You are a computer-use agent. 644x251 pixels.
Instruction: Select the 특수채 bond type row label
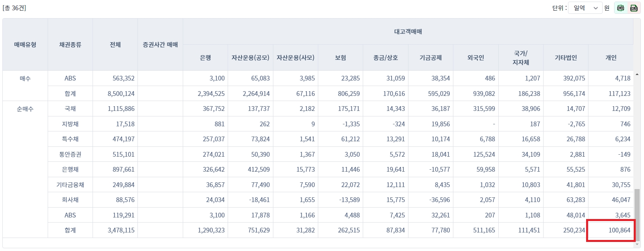pyautogui.click(x=70, y=139)
